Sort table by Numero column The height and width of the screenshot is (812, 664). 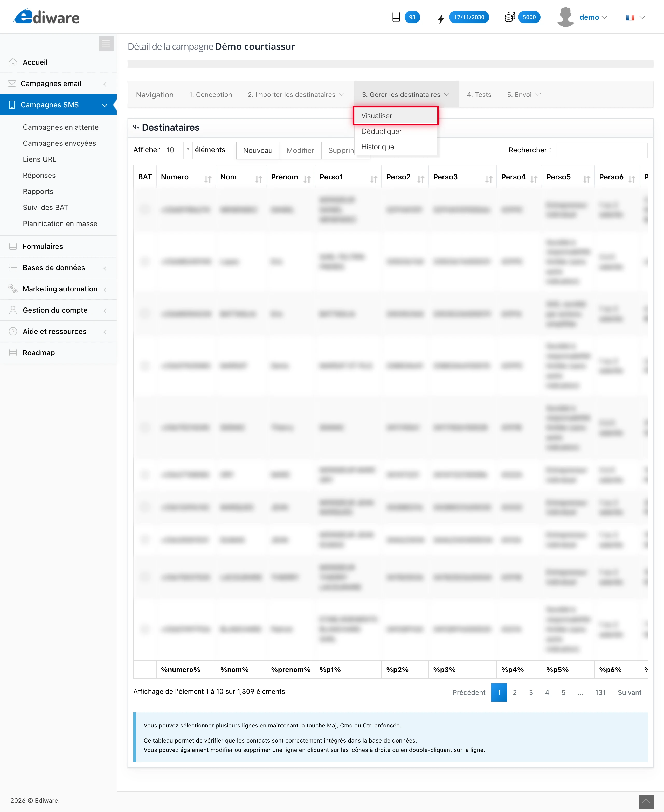coord(186,177)
